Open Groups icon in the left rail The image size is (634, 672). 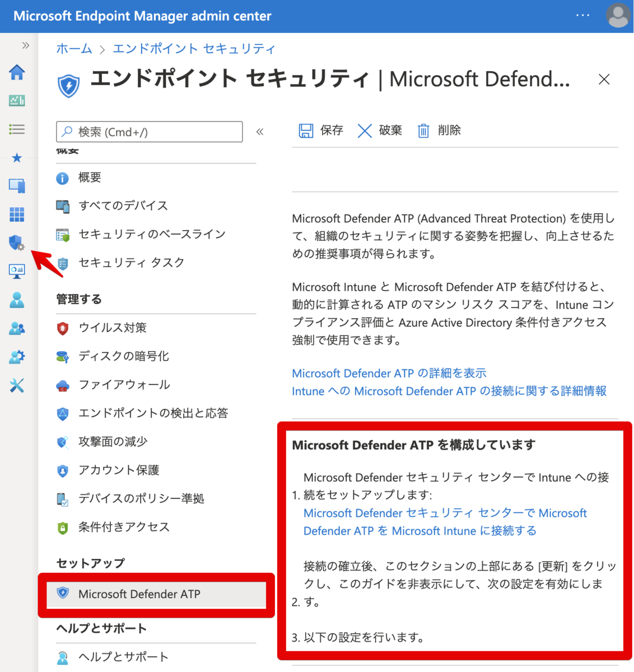point(17,329)
